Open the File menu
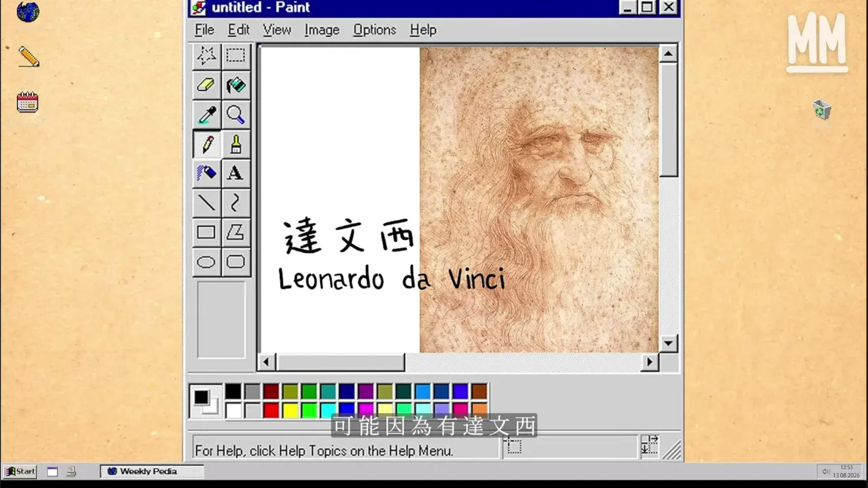 click(204, 30)
